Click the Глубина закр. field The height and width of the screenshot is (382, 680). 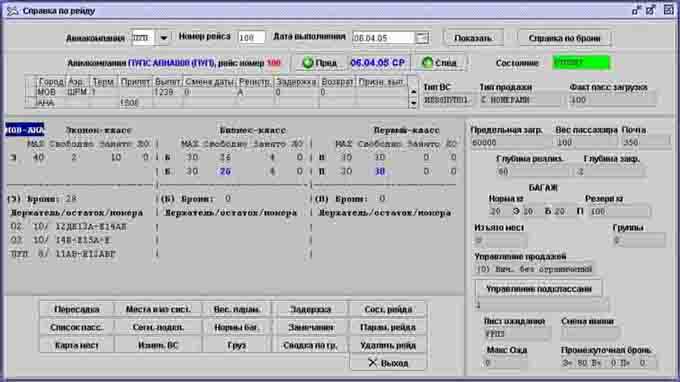pos(610,172)
